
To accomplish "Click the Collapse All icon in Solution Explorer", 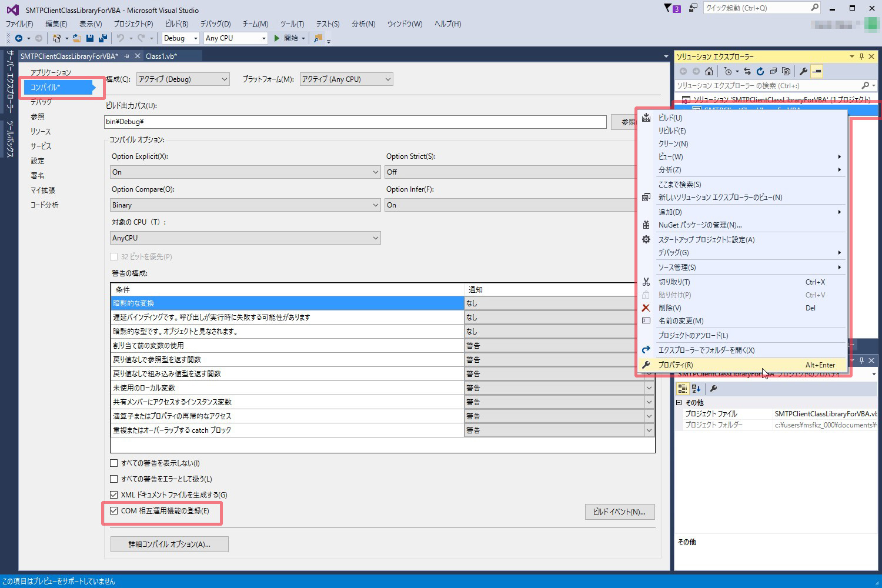I will coord(773,71).
